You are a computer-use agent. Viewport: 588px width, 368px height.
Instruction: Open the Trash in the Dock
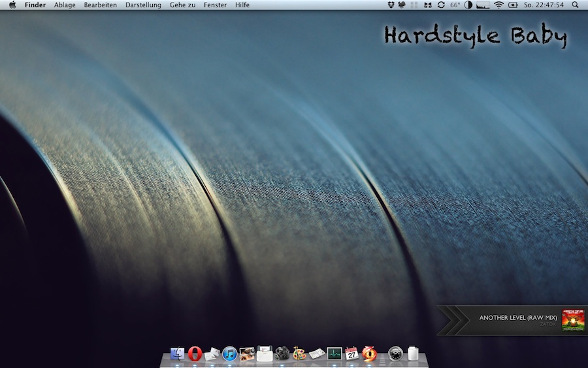coord(413,354)
